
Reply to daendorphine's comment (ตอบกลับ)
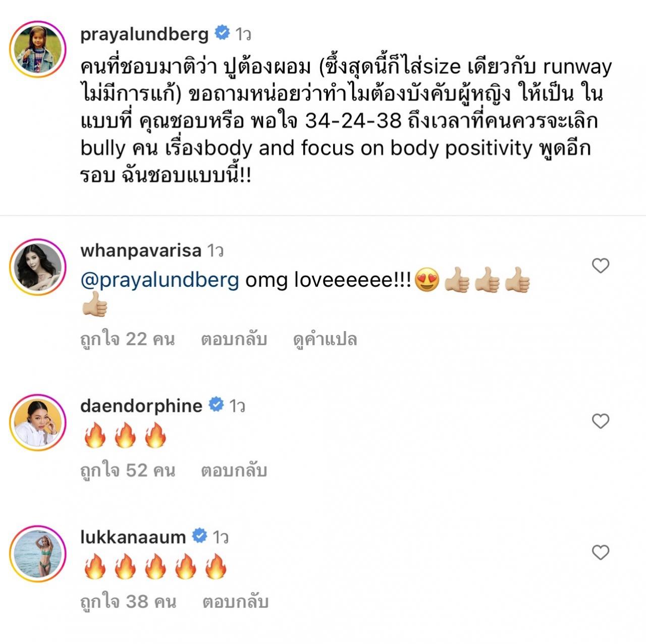pos(234,470)
